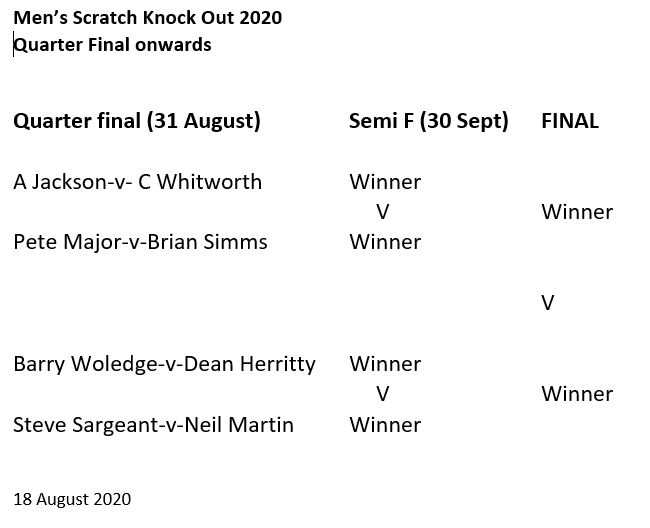Viewport: 650px width, 528px height.
Task: Click "Winner" beside the Pete Major match
Action: click(385, 242)
